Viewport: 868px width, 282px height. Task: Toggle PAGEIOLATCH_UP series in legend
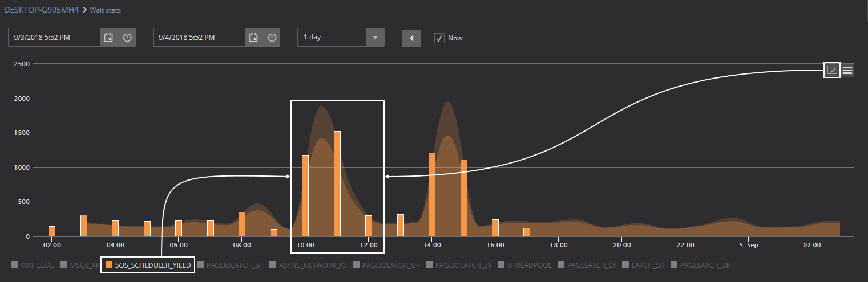pyautogui.click(x=385, y=265)
